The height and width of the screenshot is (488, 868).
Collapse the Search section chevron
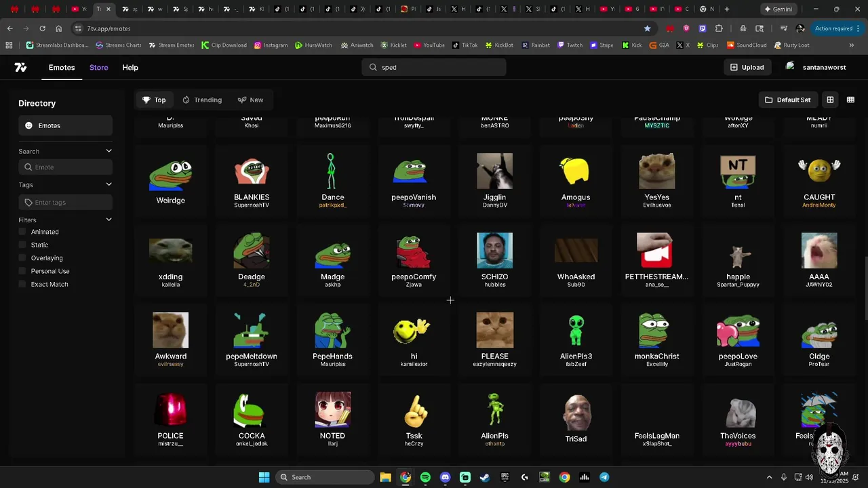(108, 151)
